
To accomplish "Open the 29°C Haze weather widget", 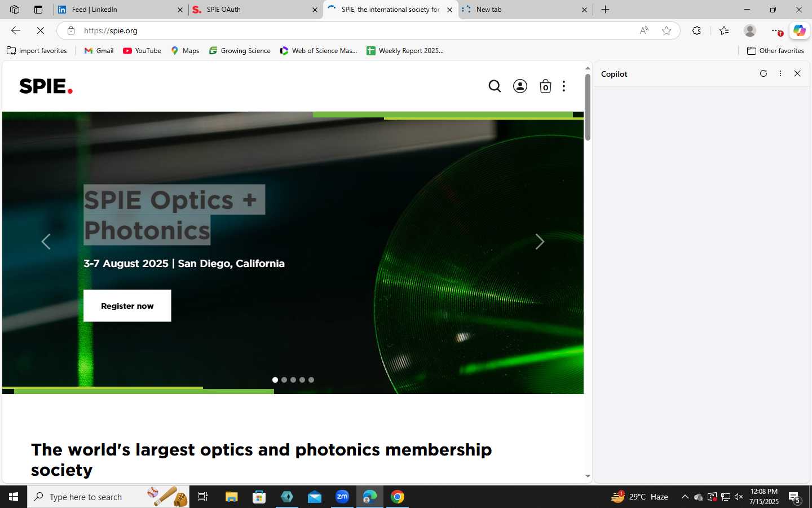I will (640, 497).
